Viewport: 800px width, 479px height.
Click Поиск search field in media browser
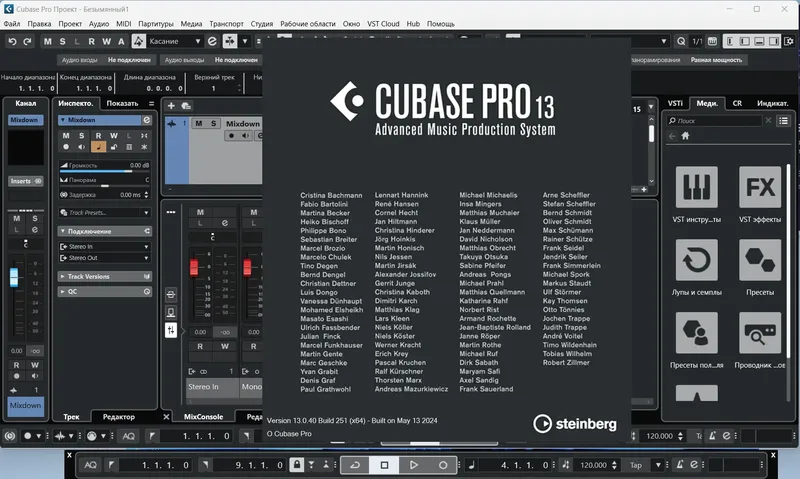pos(714,121)
